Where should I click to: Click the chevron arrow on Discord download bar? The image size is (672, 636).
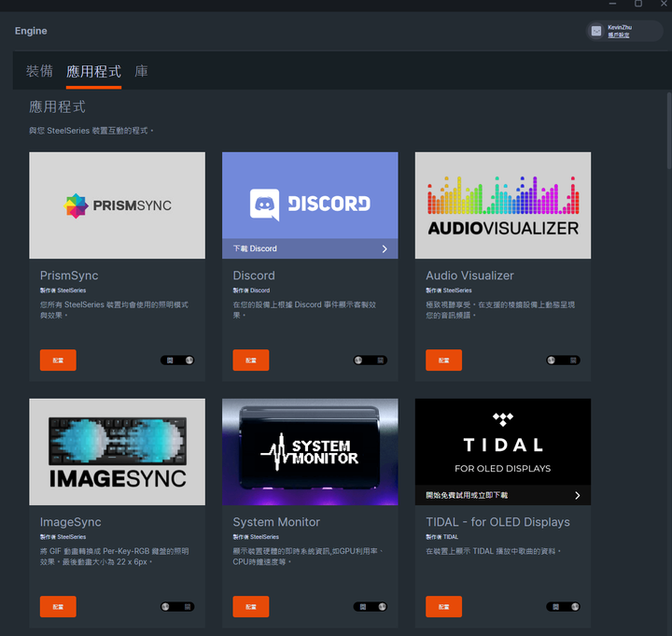385,248
